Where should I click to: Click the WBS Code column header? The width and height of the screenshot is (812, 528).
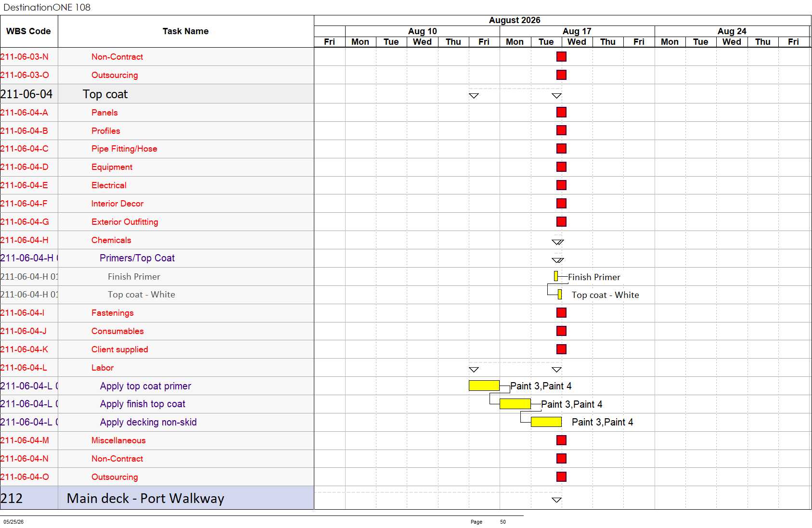[29, 31]
